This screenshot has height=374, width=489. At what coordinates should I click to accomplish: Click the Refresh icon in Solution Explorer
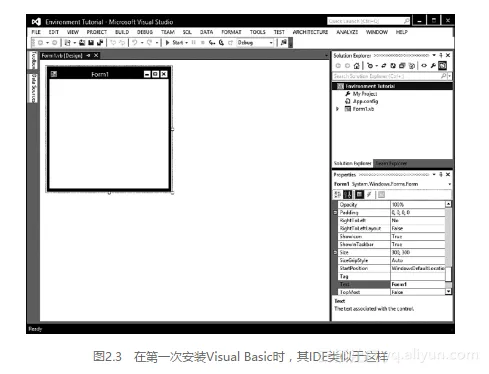393,66
